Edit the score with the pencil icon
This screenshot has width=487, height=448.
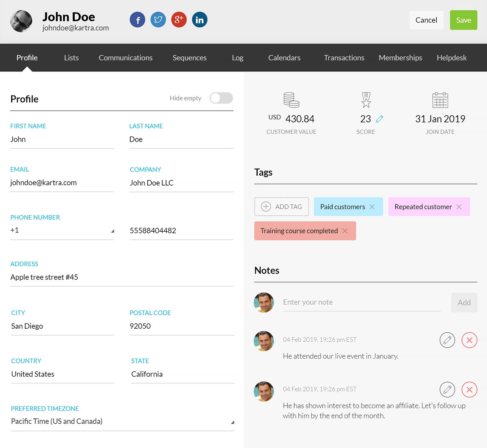click(379, 119)
